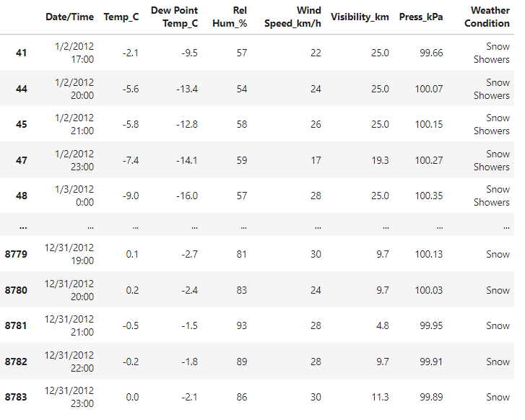This screenshot has width=525, height=420.
Task: Click the pressure value 99.66
Action: (x=429, y=53)
